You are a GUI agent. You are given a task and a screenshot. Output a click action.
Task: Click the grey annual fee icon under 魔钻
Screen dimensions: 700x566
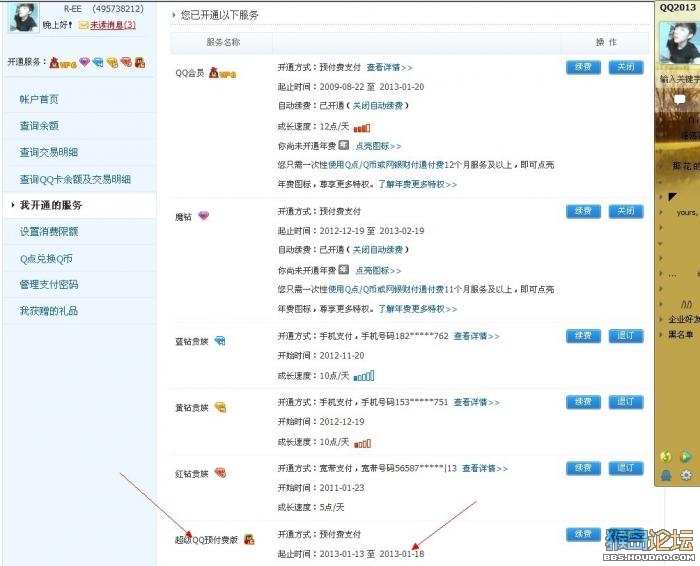[x=344, y=270]
